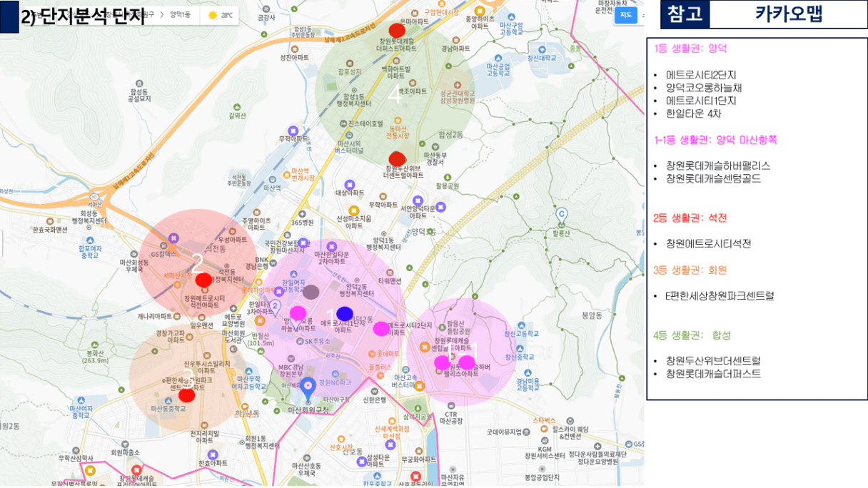This screenshot has height=488, width=868.
Task: Open the 마산역 station marker
Action: click(x=271, y=179)
